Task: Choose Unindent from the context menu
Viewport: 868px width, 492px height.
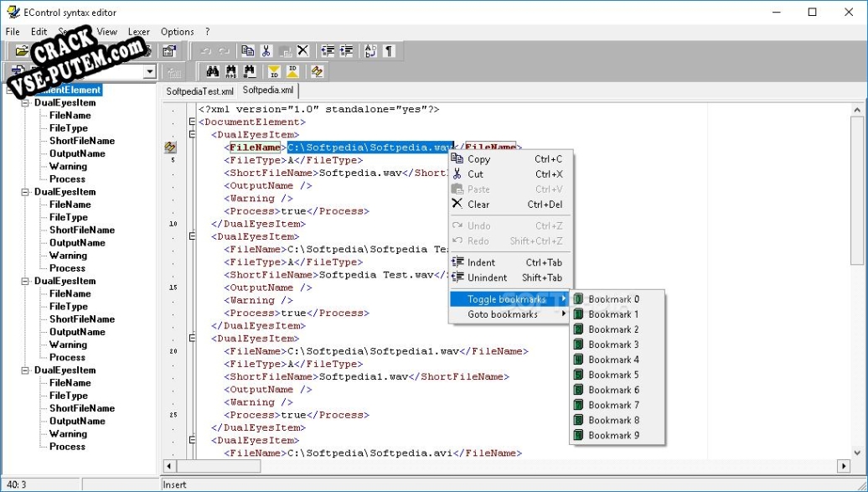Action: pos(510,277)
